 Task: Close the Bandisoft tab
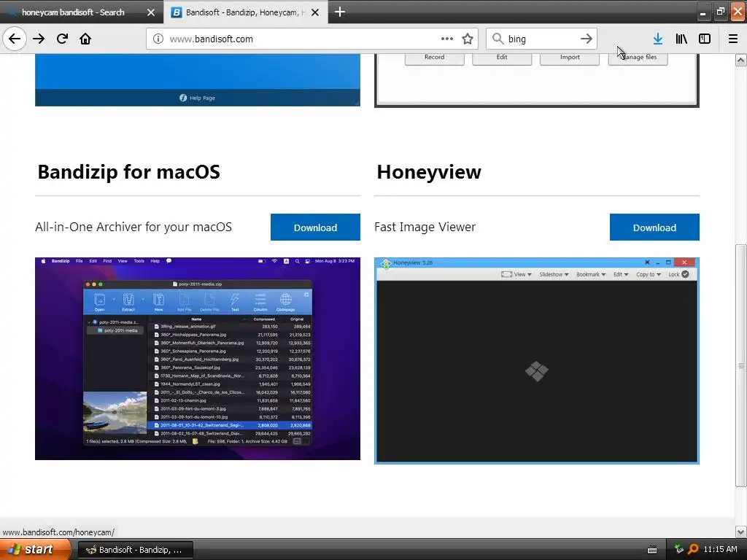click(x=315, y=12)
